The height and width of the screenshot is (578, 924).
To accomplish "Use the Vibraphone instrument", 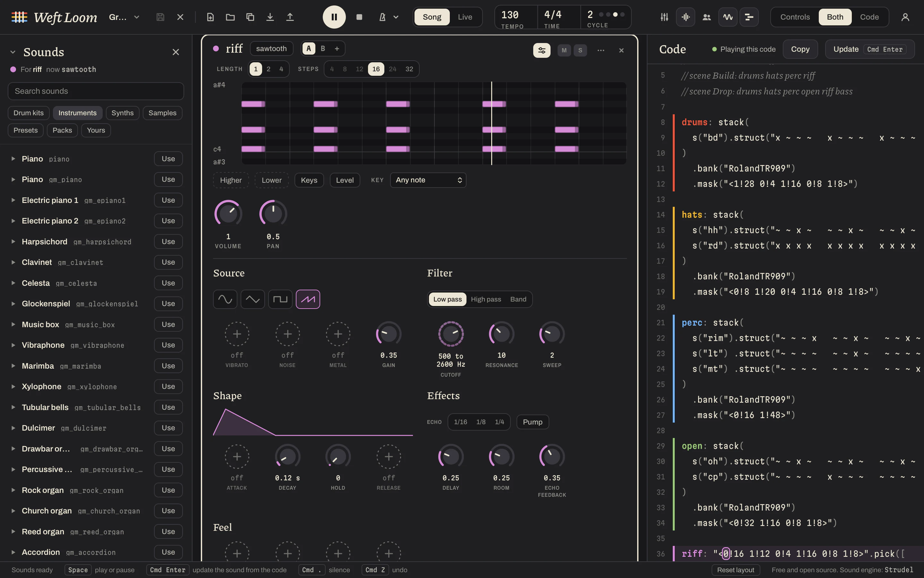I will pyautogui.click(x=168, y=345).
